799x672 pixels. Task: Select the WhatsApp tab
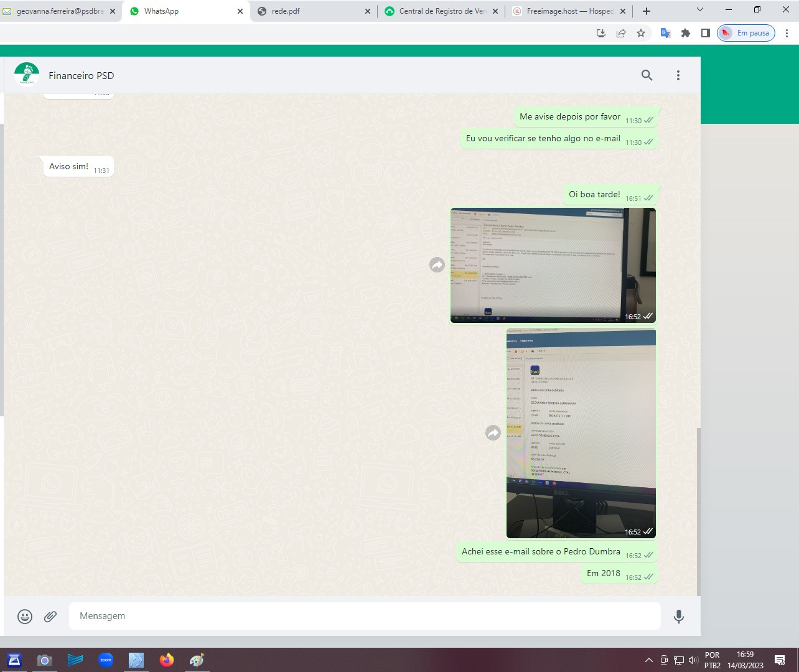[x=186, y=11]
